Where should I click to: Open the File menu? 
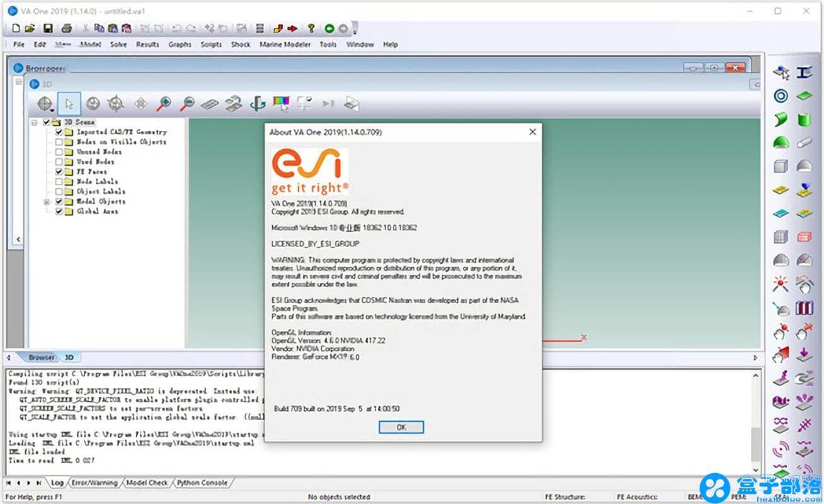(x=20, y=45)
